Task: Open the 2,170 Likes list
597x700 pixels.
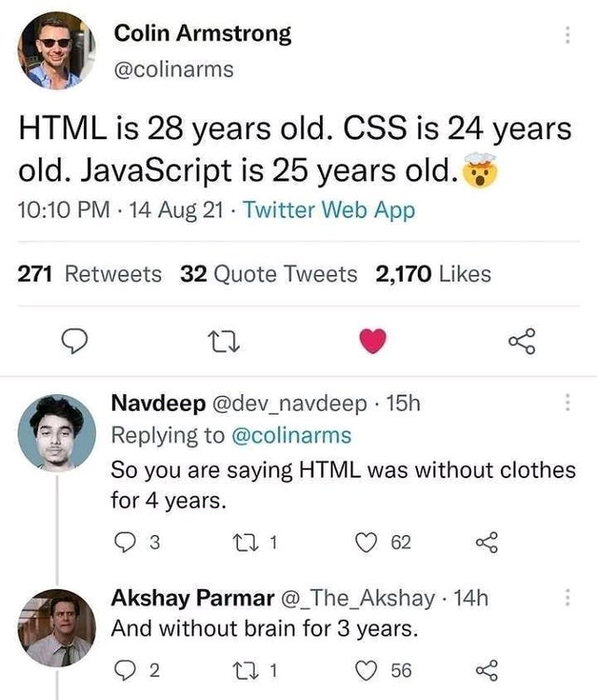Action: point(432,274)
